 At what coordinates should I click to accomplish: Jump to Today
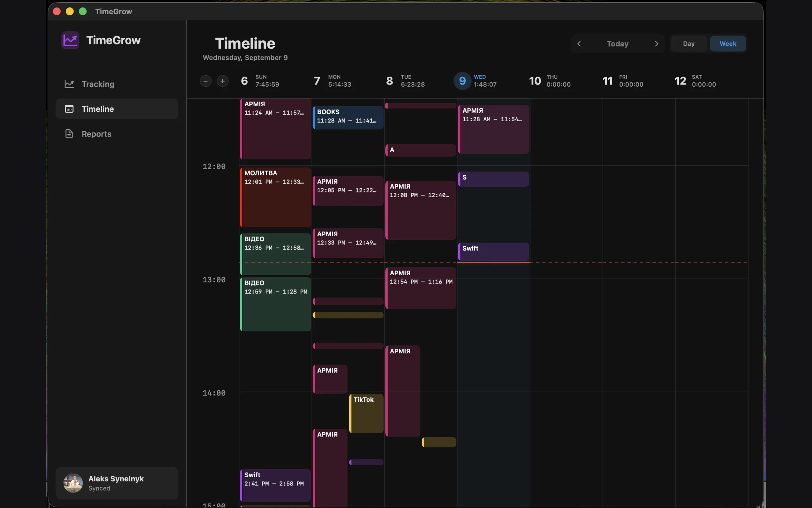pyautogui.click(x=618, y=44)
